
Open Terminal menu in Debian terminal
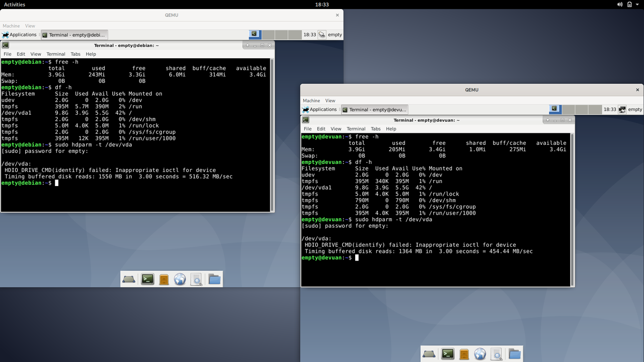pyautogui.click(x=56, y=54)
